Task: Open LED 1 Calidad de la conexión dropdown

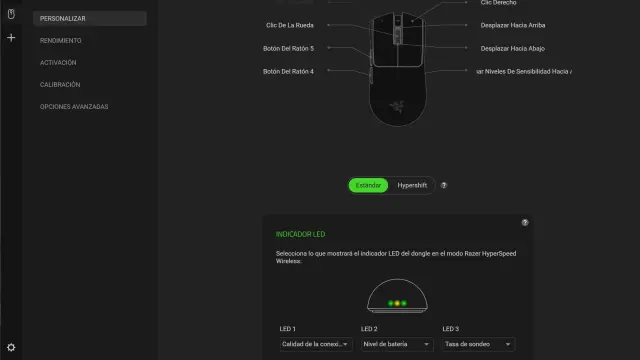Action: tap(316, 344)
